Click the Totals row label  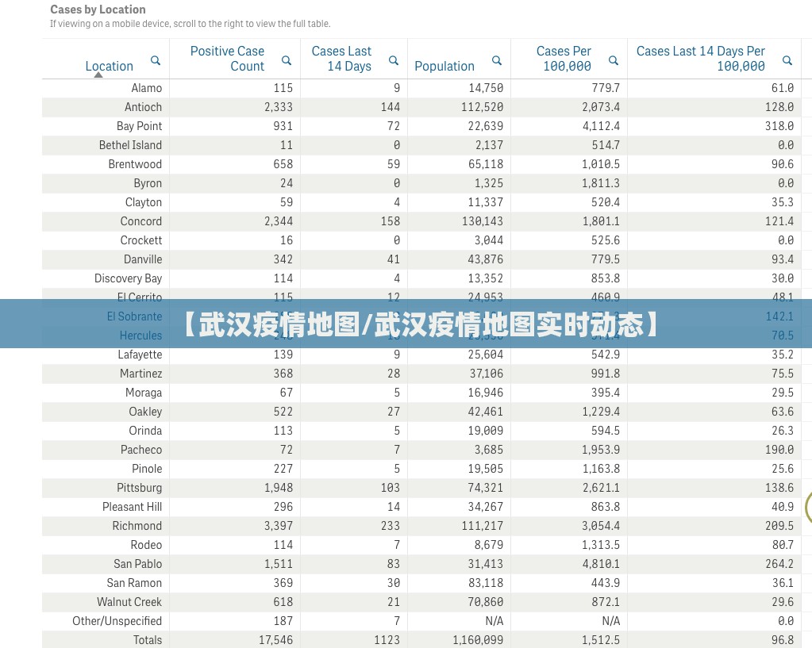(148, 640)
